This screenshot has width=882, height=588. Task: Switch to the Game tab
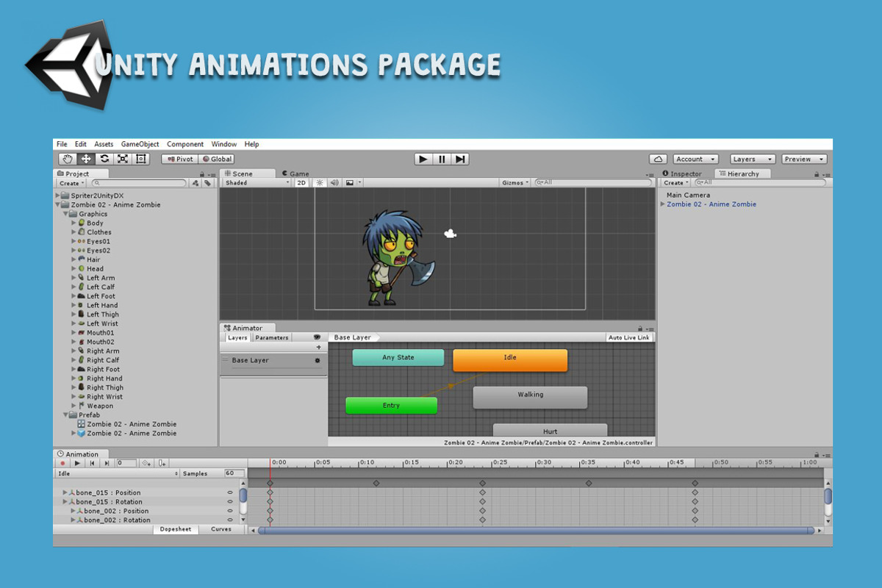(295, 174)
